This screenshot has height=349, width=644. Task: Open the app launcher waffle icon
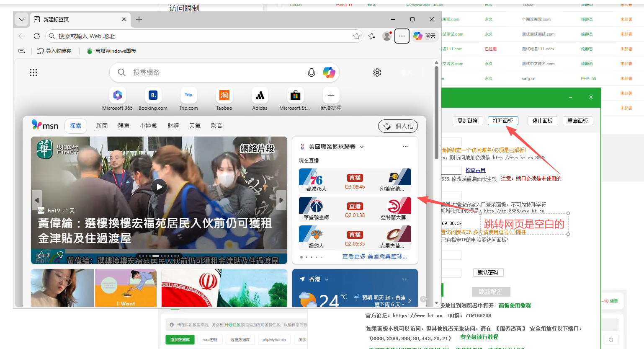pos(33,72)
